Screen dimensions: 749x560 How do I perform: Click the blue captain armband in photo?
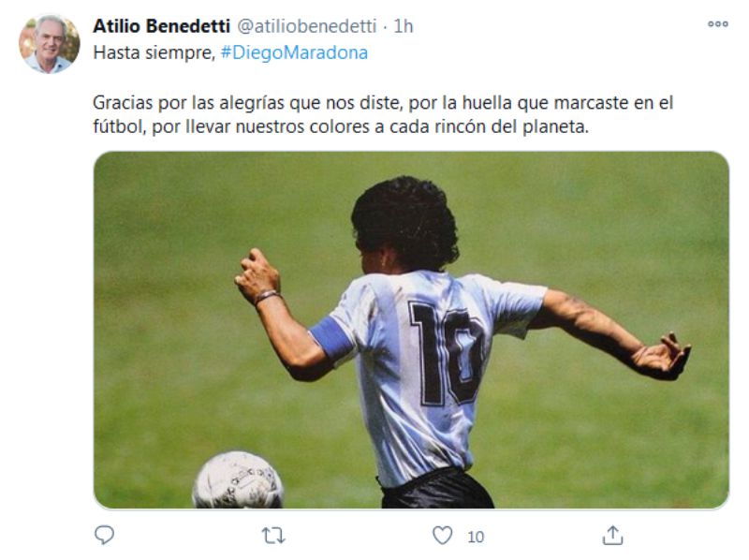(x=332, y=339)
